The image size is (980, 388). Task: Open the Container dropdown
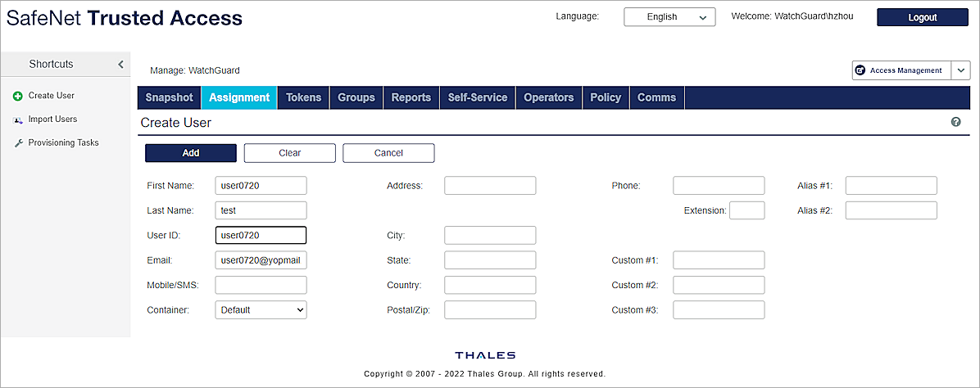pos(261,310)
